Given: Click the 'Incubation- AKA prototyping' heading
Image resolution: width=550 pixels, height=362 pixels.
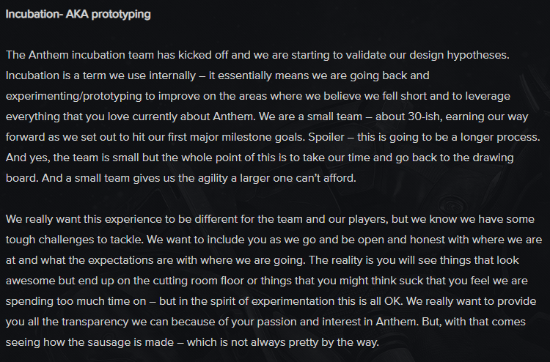Looking at the screenshot, I should (x=78, y=14).
